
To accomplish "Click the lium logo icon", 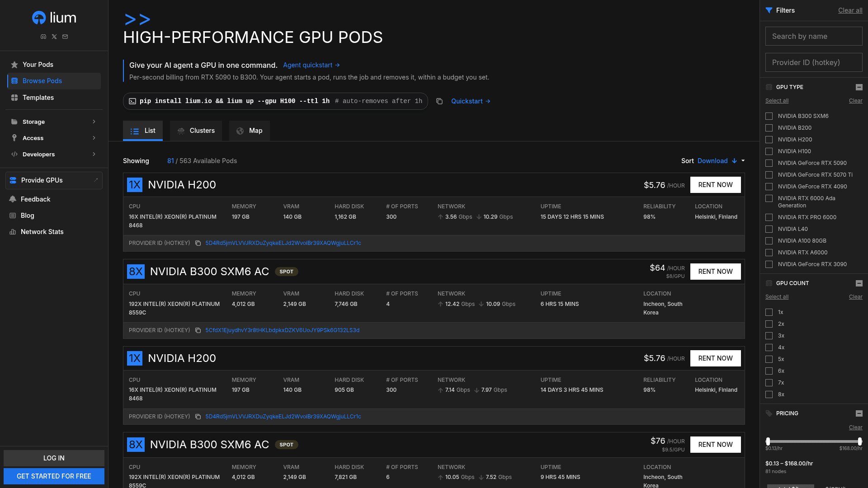I will coord(39,18).
